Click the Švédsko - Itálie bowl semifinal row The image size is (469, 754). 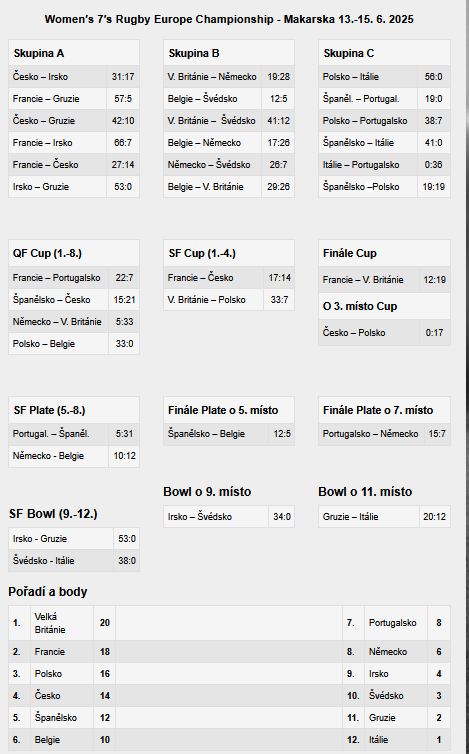(x=74, y=561)
